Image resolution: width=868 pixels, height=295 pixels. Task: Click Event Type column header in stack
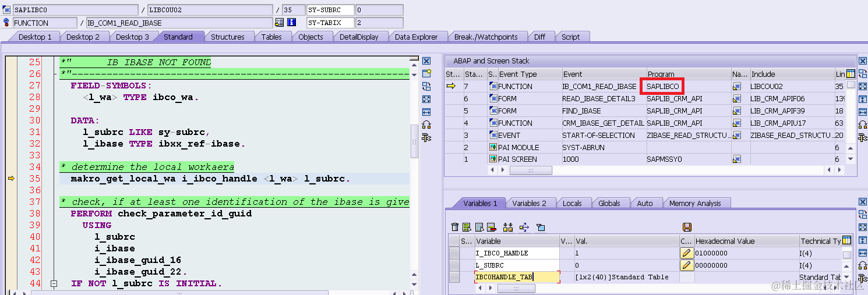click(529, 74)
